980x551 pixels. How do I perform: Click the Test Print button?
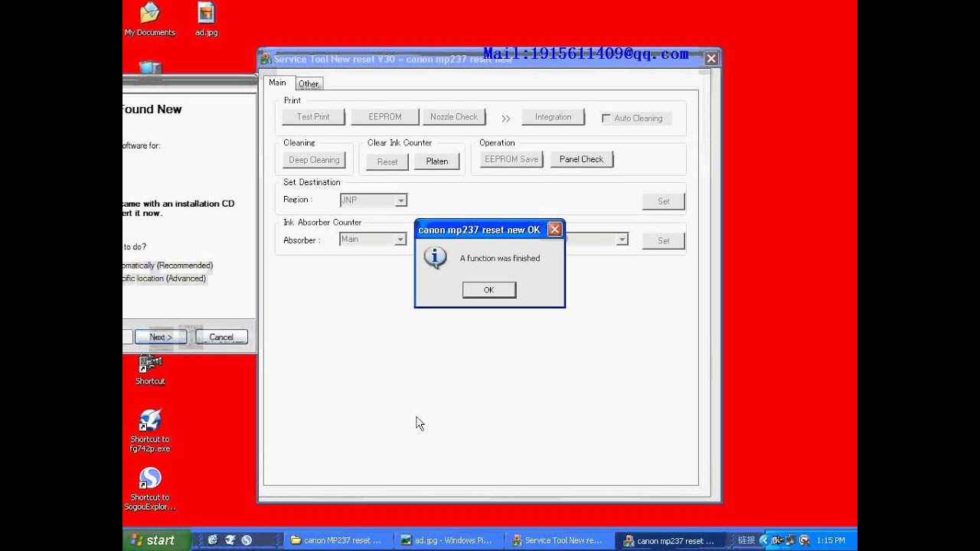click(x=313, y=117)
